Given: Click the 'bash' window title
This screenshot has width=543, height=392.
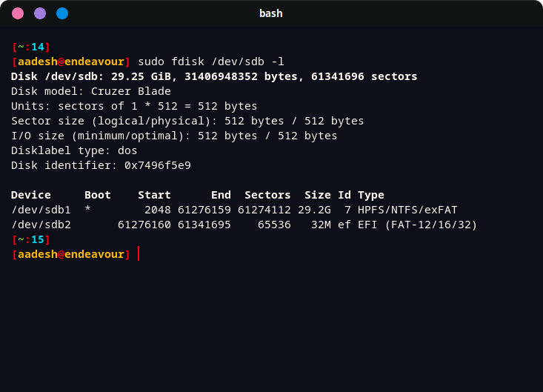Looking at the screenshot, I should (x=270, y=13).
